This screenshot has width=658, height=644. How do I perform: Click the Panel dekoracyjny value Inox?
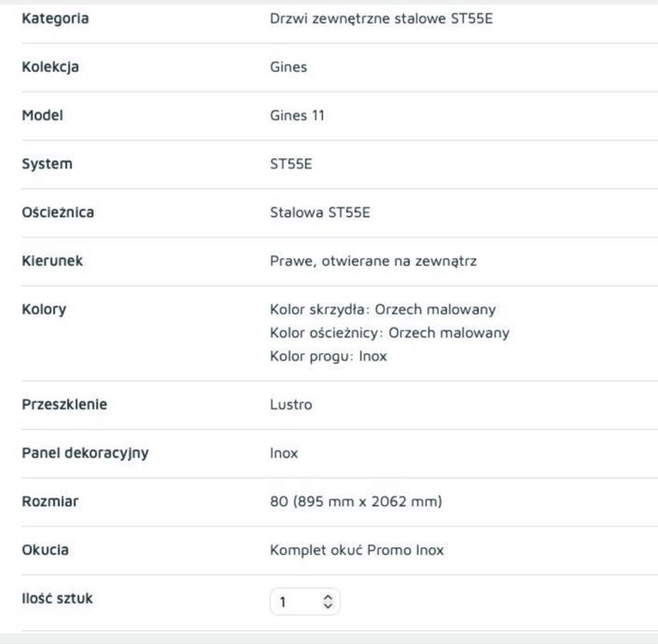coord(284,454)
